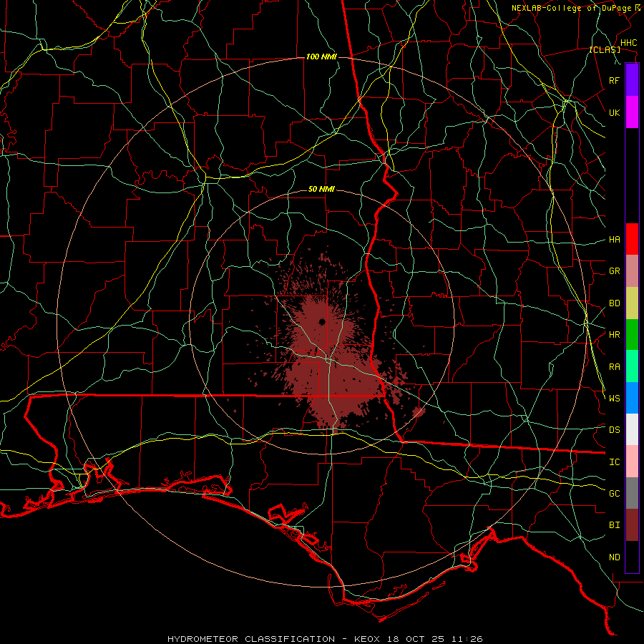
Task: Click the GC legend label
Action: (614, 493)
